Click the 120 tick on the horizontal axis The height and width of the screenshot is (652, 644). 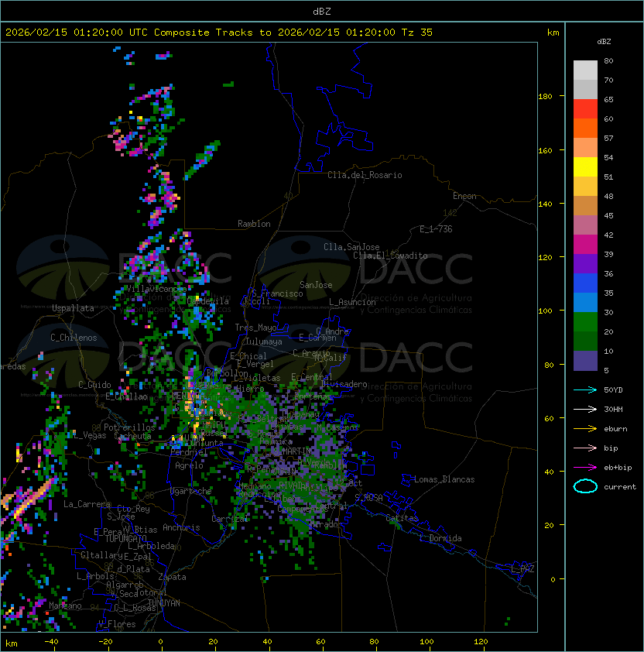(481, 642)
